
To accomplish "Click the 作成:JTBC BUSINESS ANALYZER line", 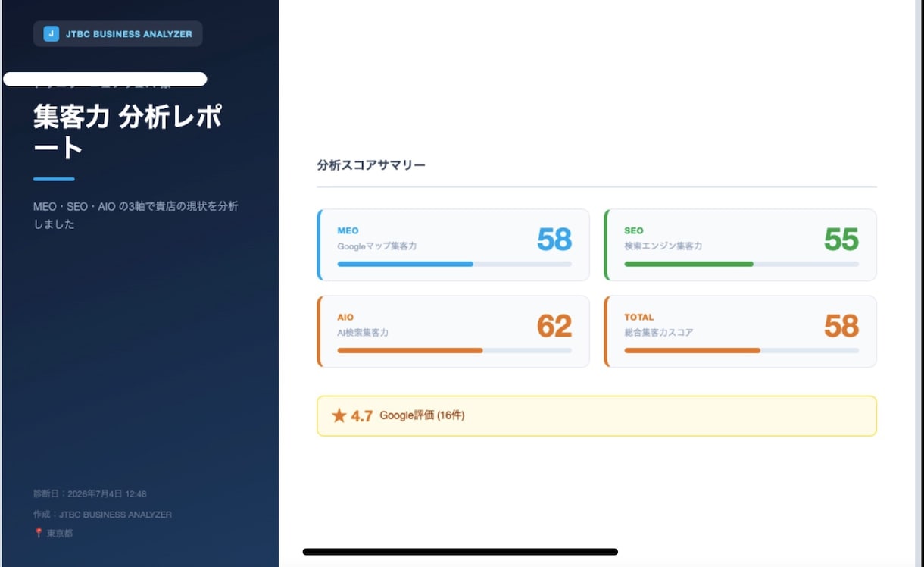I will tap(102, 514).
